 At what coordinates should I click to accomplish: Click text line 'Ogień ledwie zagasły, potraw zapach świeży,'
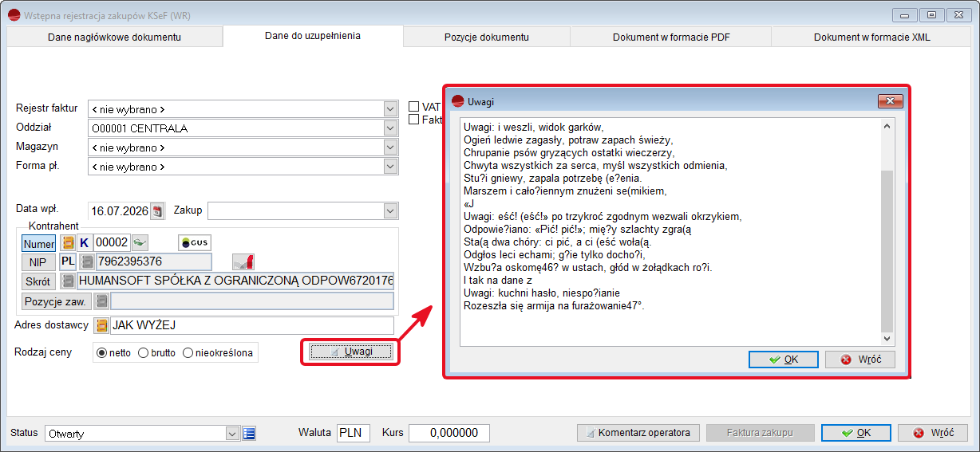pos(567,140)
